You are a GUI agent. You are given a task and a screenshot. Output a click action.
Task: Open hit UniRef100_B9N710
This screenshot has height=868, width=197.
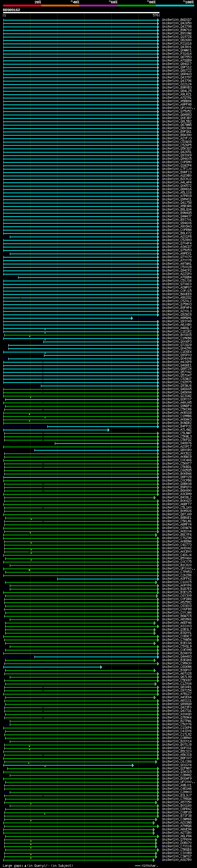(177, 30)
